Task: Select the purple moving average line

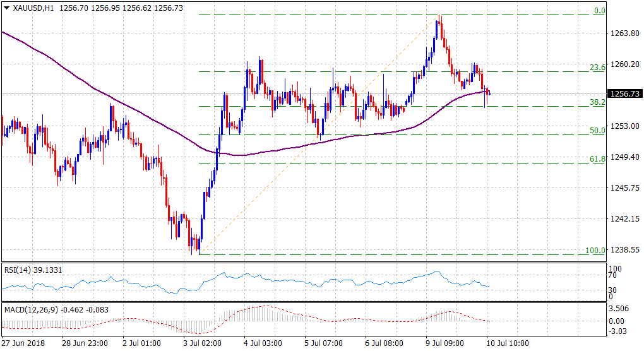Action: pyautogui.click(x=95, y=88)
